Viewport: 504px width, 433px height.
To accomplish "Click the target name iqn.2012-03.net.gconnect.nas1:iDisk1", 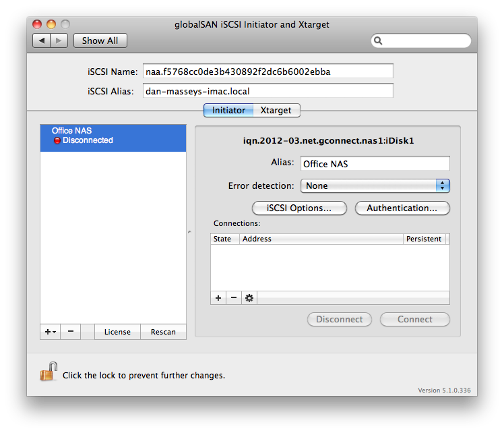I will click(x=328, y=140).
